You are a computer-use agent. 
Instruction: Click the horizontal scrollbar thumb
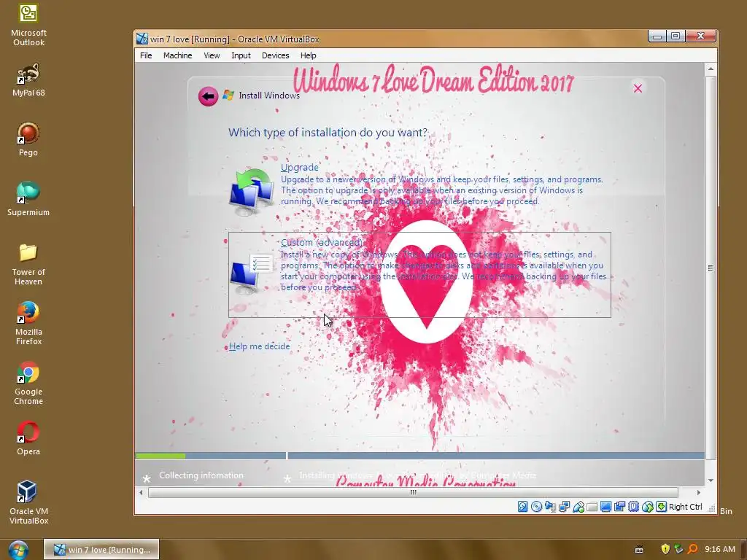[x=413, y=492]
